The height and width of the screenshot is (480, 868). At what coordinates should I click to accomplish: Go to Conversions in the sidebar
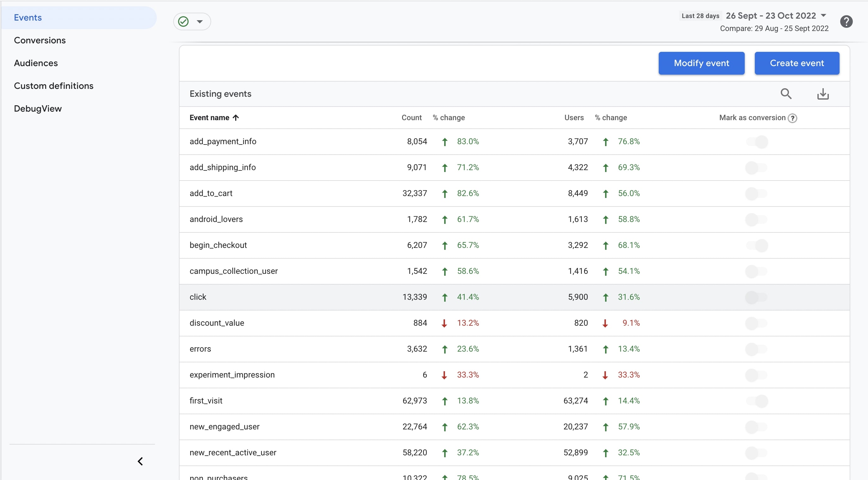pyautogui.click(x=40, y=40)
